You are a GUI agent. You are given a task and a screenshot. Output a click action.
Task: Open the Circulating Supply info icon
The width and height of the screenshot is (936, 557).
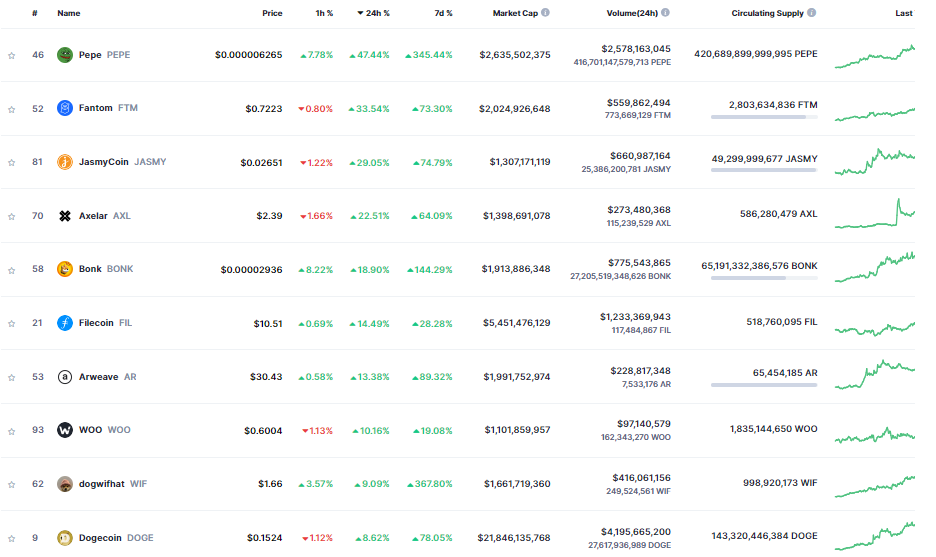[x=811, y=13]
